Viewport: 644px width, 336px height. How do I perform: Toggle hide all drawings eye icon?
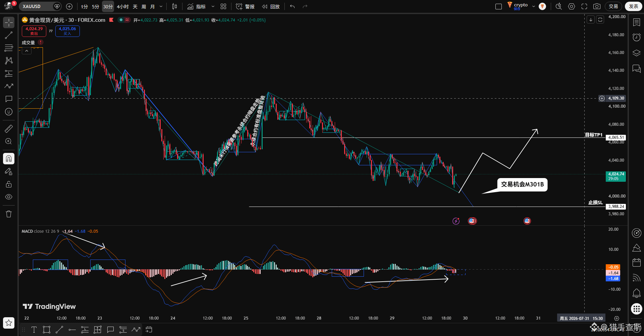tap(9, 197)
